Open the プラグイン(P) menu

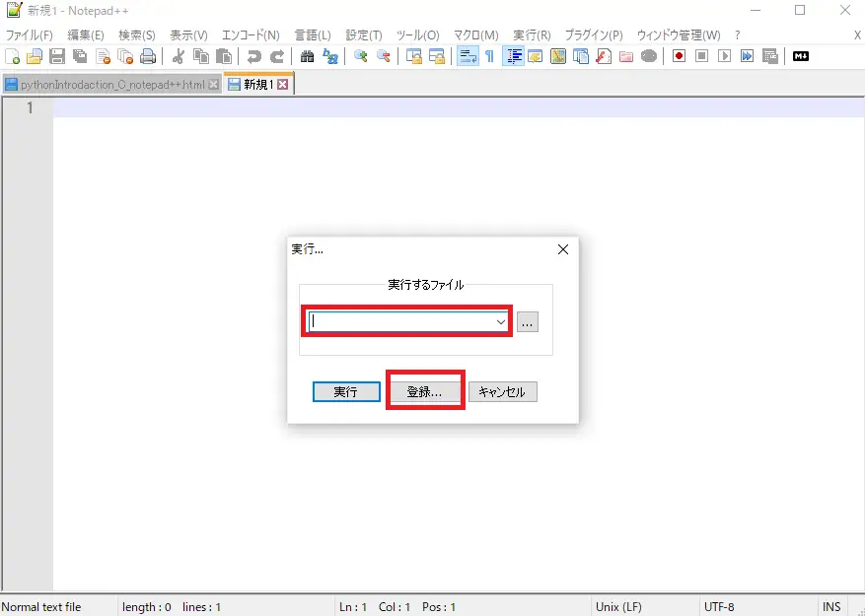coord(594,35)
